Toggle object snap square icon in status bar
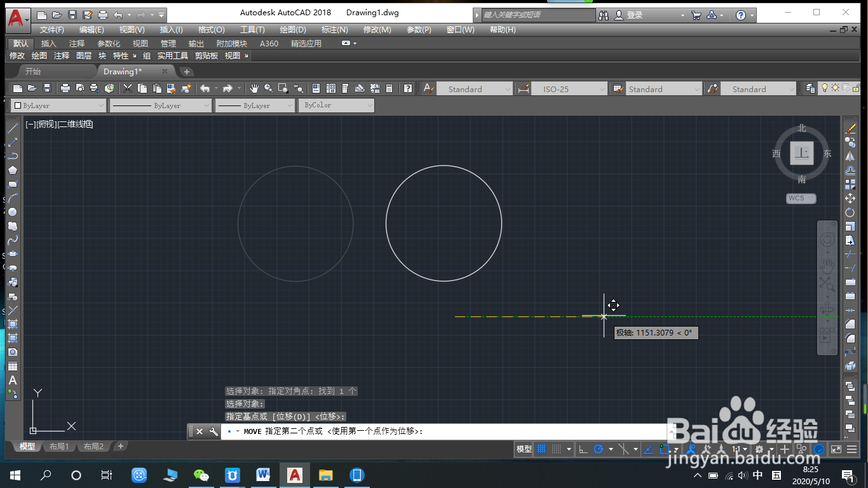 665,449
